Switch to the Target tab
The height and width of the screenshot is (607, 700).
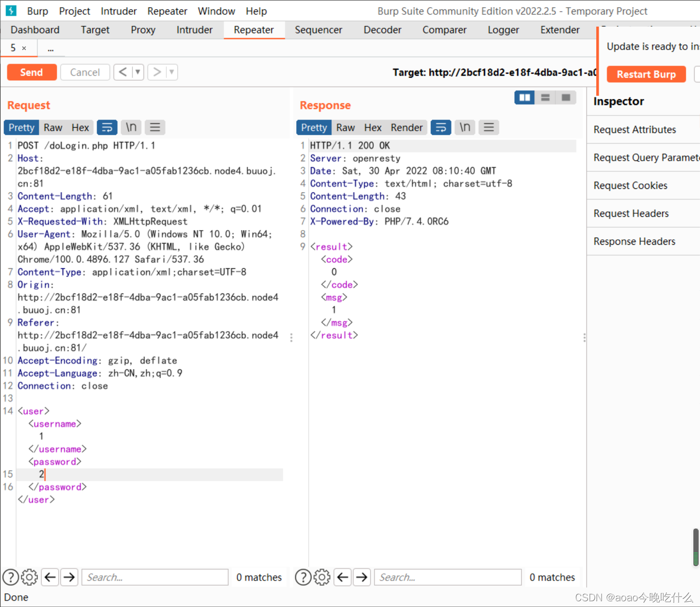95,30
